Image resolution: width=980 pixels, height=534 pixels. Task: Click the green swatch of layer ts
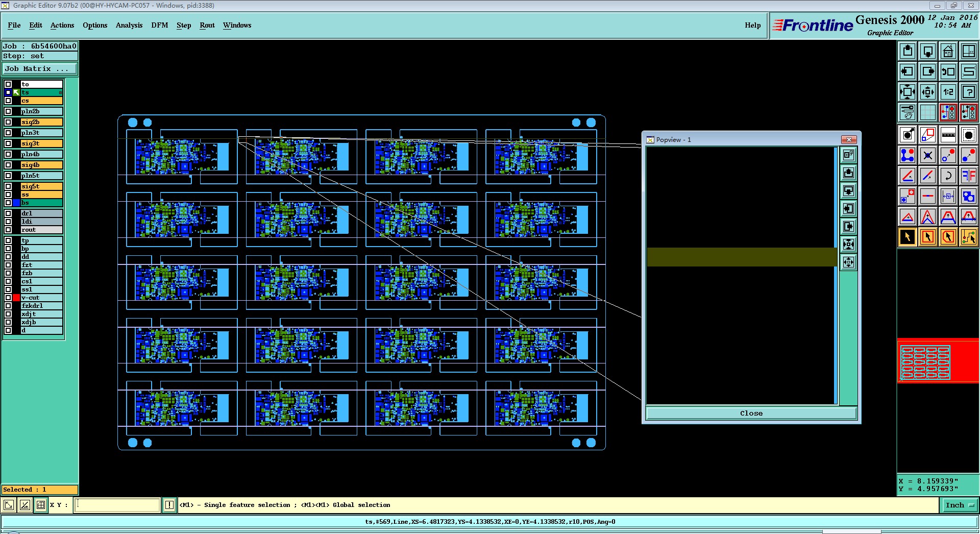click(x=16, y=92)
